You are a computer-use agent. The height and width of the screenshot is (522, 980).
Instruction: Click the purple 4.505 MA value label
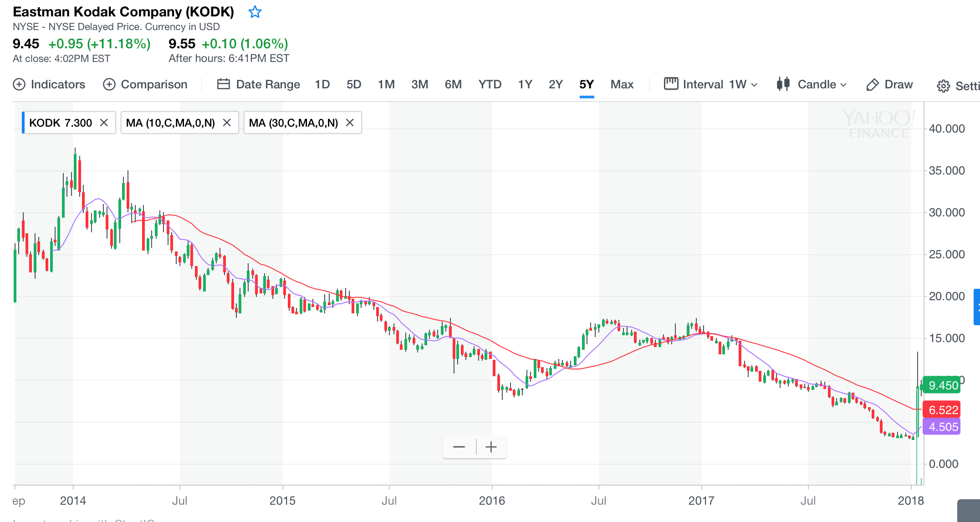[943, 427]
